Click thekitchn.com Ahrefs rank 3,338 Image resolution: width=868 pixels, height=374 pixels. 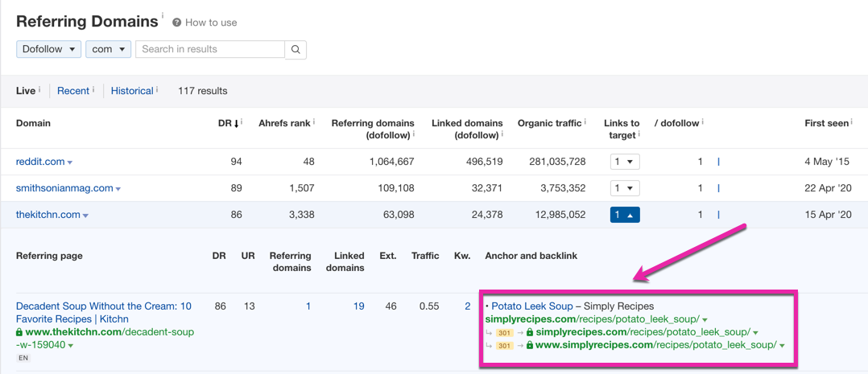(x=300, y=216)
